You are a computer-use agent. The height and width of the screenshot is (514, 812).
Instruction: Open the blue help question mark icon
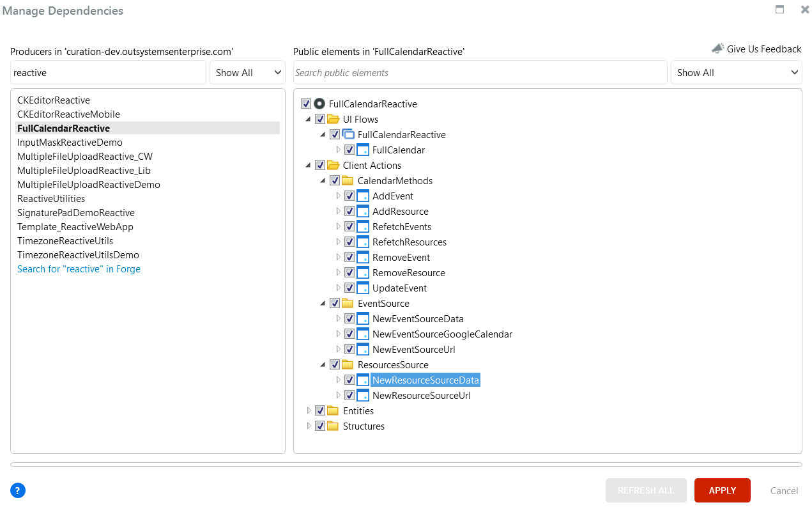[17, 490]
